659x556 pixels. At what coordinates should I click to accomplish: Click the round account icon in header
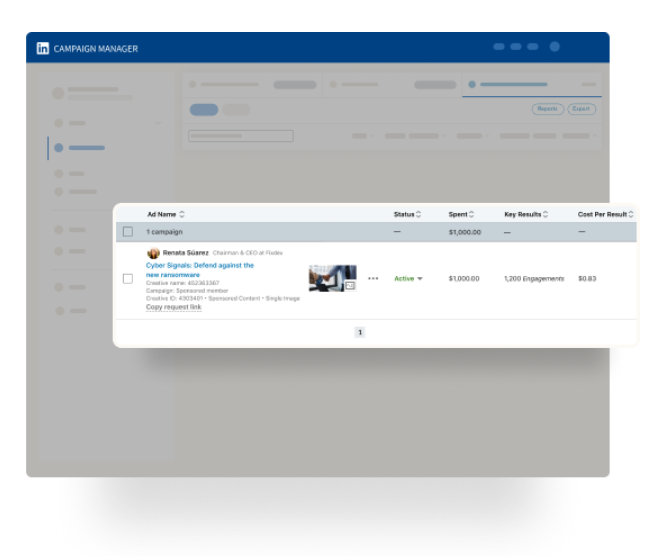click(x=555, y=47)
